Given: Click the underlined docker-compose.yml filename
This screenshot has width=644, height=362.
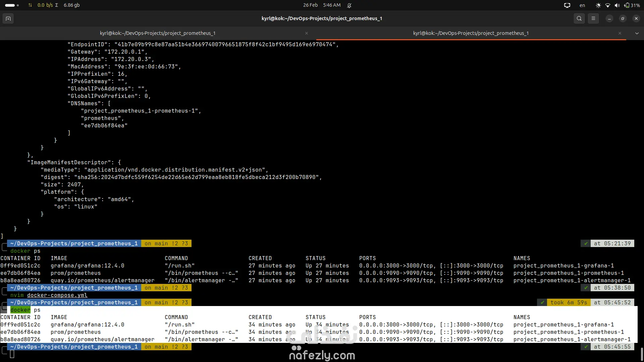Looking at the screenshot, I should click(57, 295).
